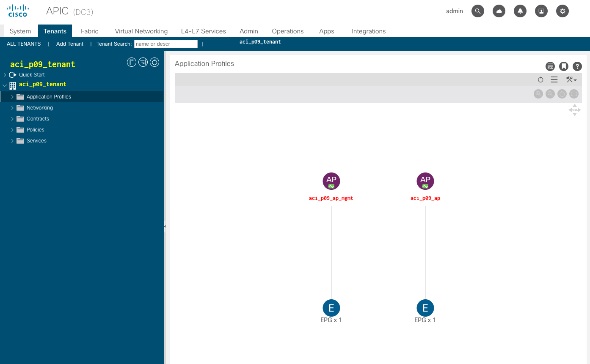Open the Virtual Networking tab
This screenshot has height=364, width=590.
click(141, 31)
